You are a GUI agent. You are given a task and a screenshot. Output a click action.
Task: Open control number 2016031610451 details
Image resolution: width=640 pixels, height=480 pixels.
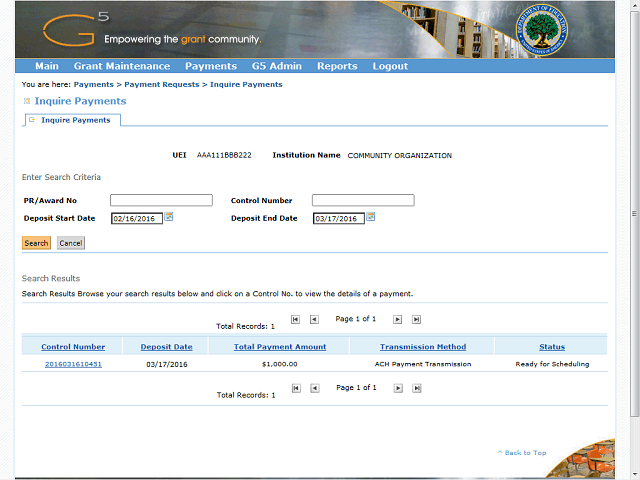[73, 364]
